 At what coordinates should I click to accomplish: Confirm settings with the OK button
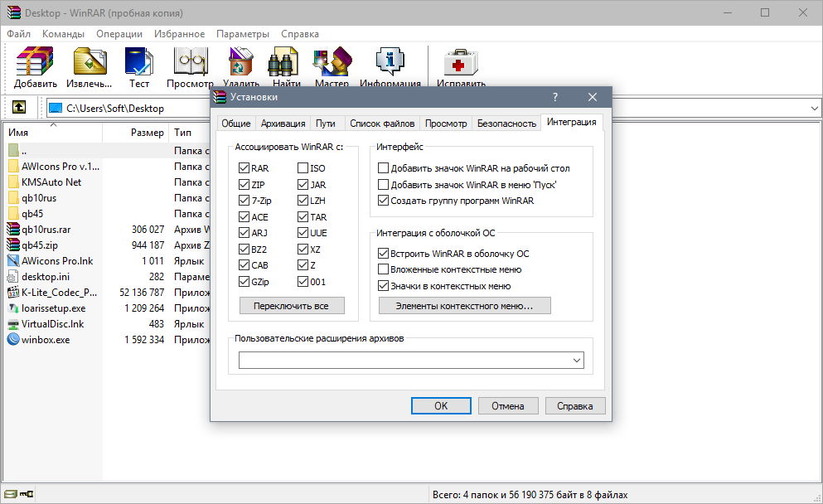[x=441, y=406]
